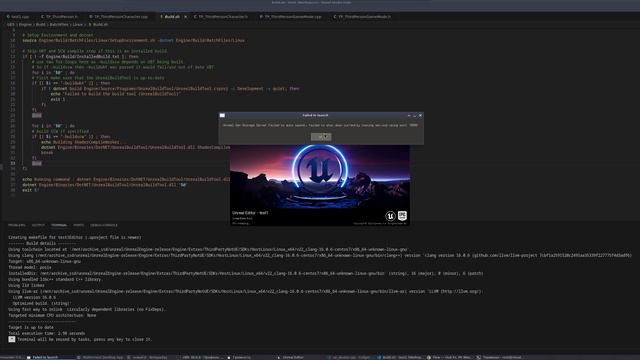Open the DEBUG CONSOLE panel tab
The height and width of the screenshot is (360, 640).
click(x=104, y=225)
